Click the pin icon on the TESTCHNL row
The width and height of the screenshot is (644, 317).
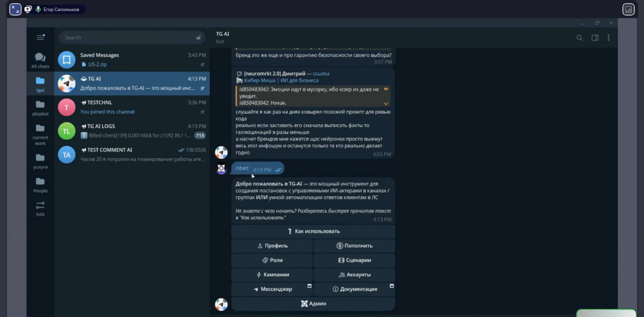coord(202,112)
